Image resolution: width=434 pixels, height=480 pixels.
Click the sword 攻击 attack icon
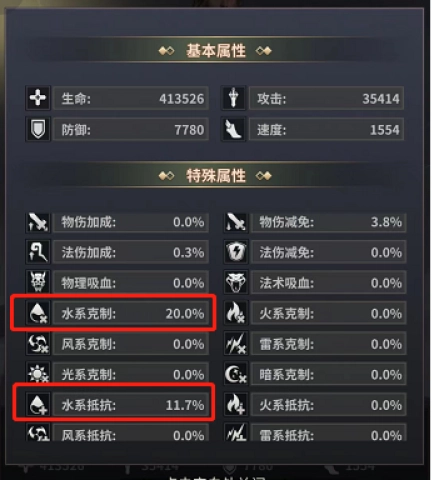233,98
